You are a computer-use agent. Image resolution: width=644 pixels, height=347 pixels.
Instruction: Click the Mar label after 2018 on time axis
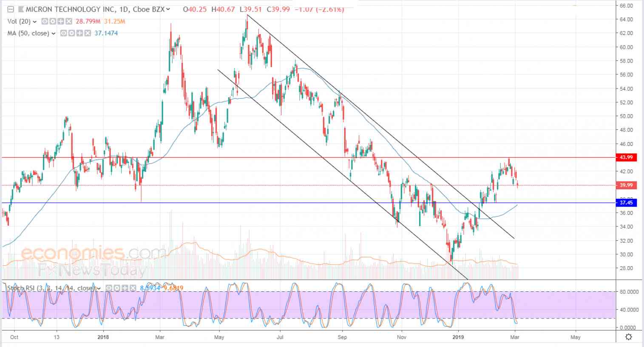[159, 337]
